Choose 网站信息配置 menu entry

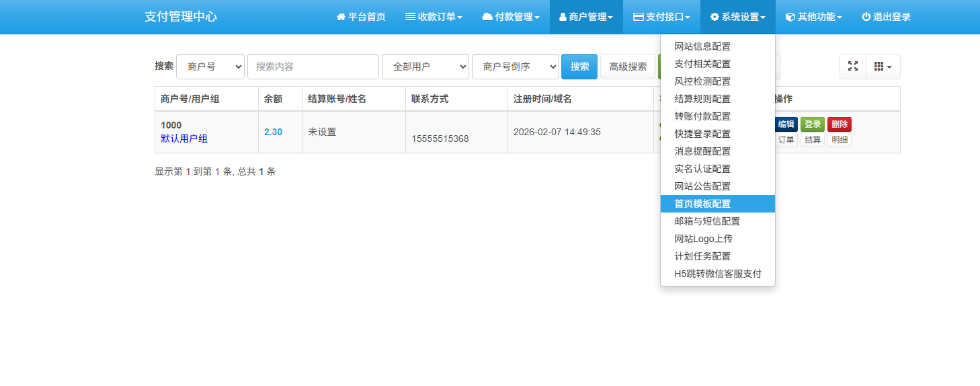pos(702,46)
